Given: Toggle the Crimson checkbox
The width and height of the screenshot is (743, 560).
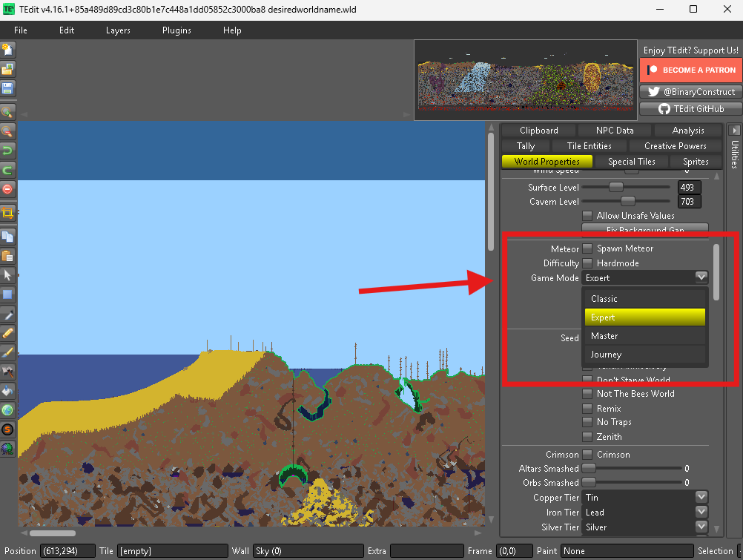Looking at the screenshot, I should pyautogui.click(x=587, y=454).
